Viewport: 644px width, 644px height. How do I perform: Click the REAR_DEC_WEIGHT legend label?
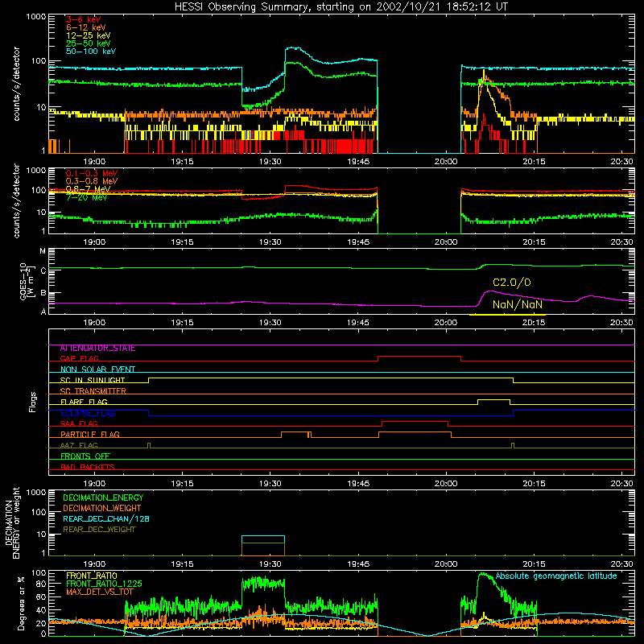click(x=99, y=530)
